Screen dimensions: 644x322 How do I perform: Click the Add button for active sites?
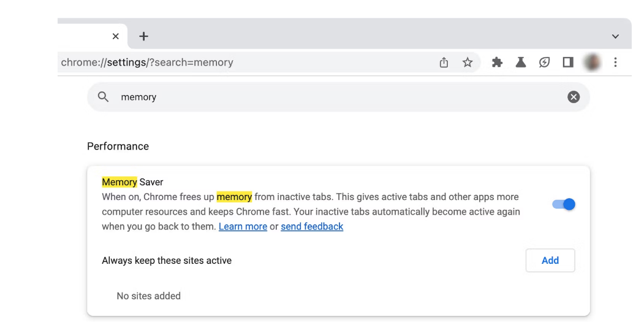pyautogui.click(x=550, y=260)
